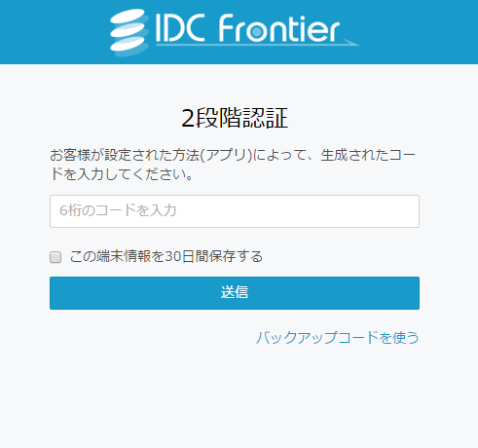Click the 2段階認証 page heading
Screen dimensions: 478x448
tap(235, 118)
